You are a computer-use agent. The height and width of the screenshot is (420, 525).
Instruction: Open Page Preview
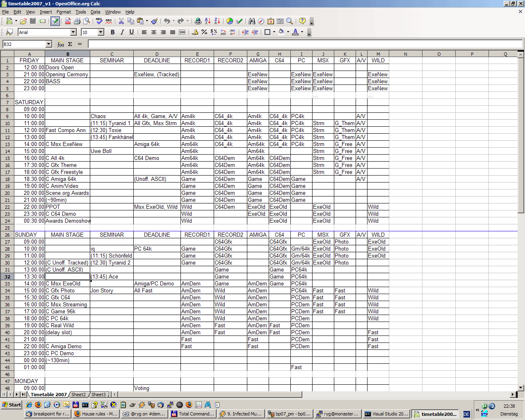pos(87,21)
